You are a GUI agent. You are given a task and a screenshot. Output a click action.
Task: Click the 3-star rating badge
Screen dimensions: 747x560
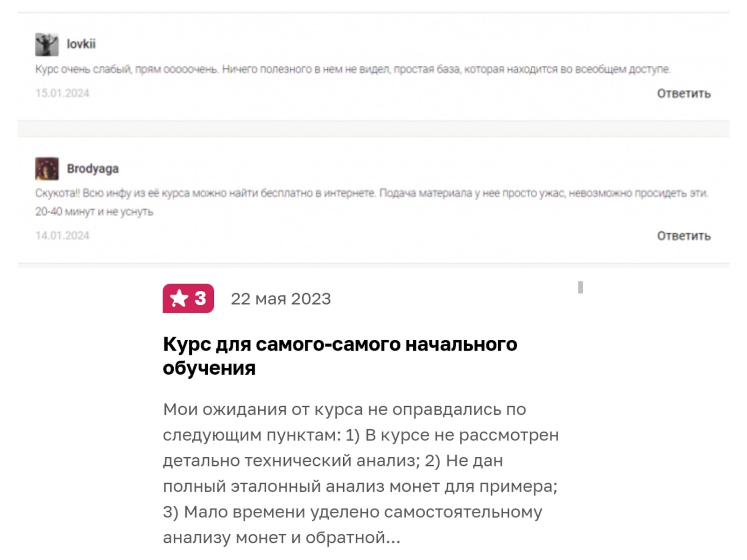(x=188, y=298)
